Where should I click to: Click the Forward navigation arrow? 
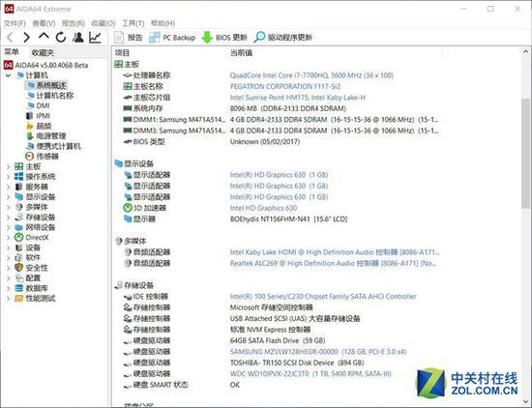point(26,37)
